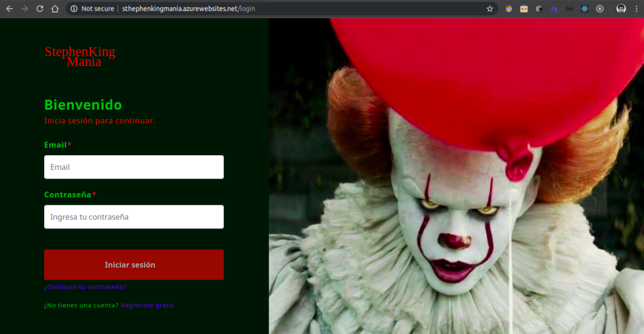Viewport: 644px width, 334px height.
Task: Bookmark this page with the star
Action: tap(490, 9)
